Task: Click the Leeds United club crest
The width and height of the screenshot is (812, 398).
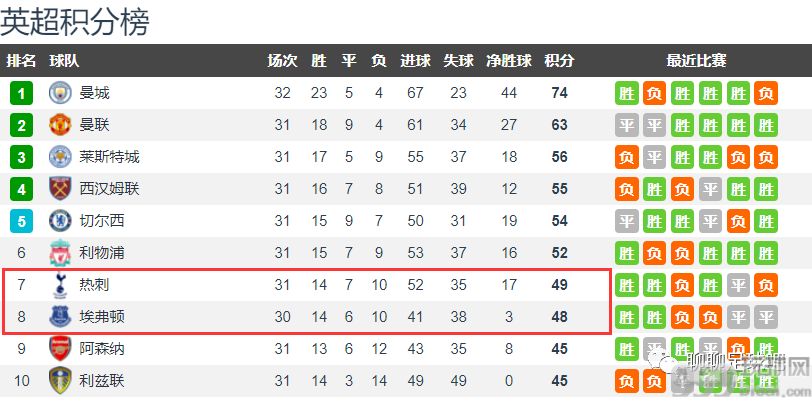Action: click(x=60, y=381)
